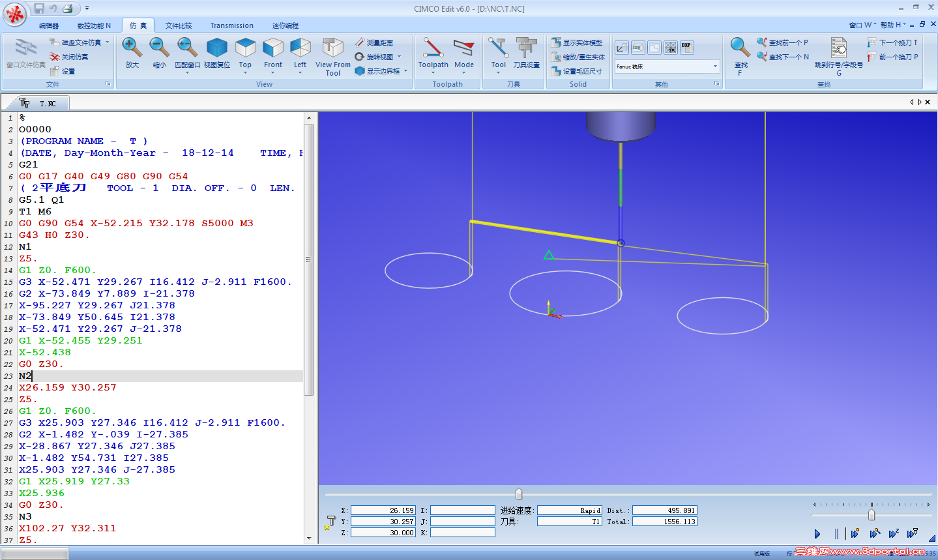Click the 查找 F find magnifier

click(740, 56)
